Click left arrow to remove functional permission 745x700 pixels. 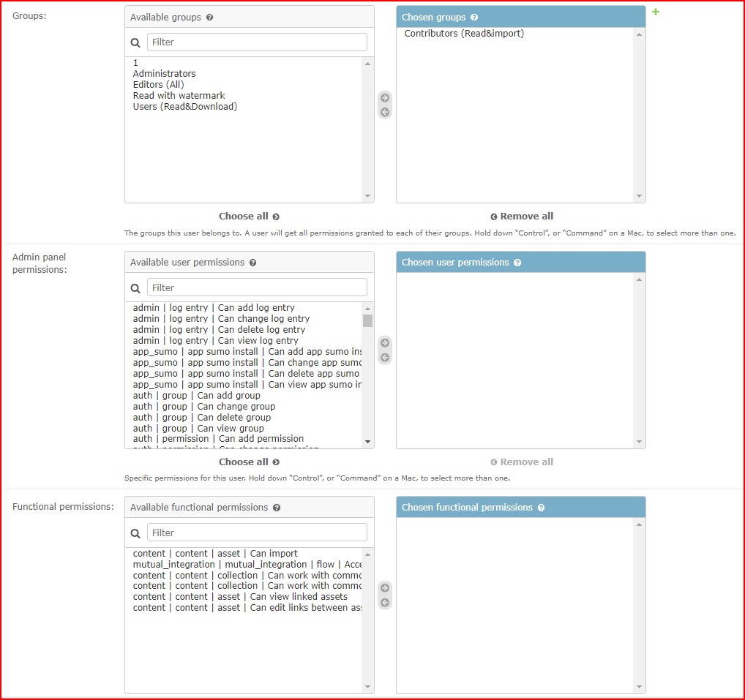385,603
